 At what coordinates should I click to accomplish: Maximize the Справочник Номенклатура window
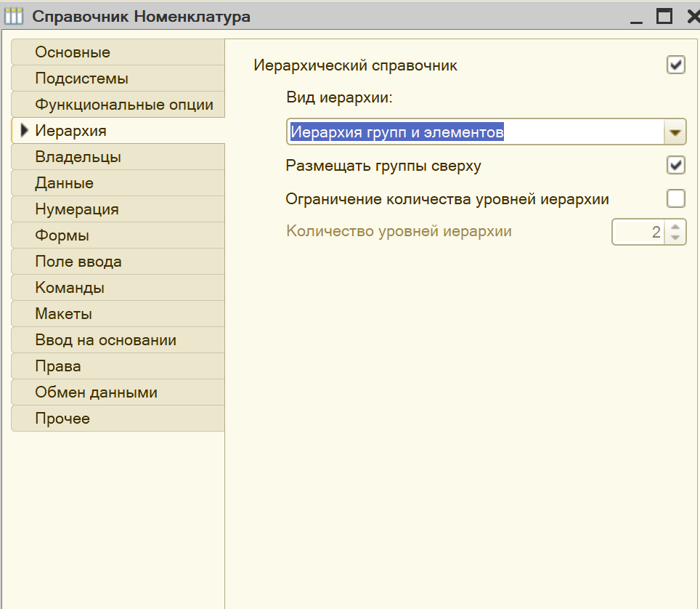click(x=664, y=17)
